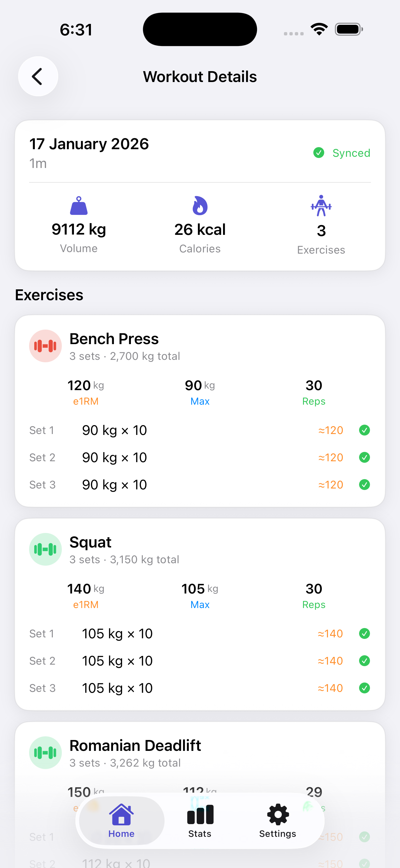Tap the Exercises weightlifter icon
Viewport: 400px width, 868px height.
point(321,205)
